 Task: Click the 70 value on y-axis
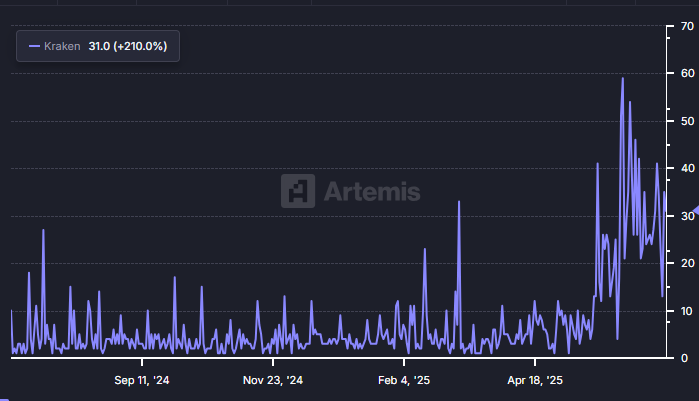[x=687, y=26]
